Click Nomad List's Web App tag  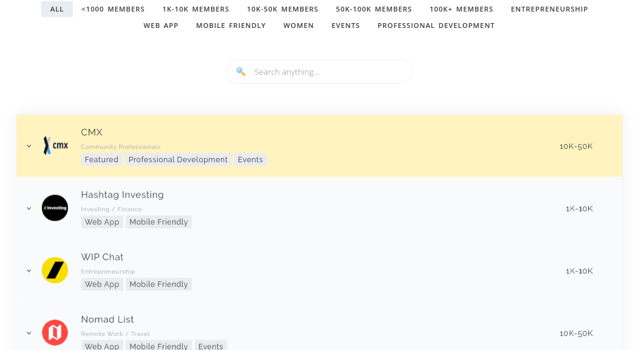point(102,346)
